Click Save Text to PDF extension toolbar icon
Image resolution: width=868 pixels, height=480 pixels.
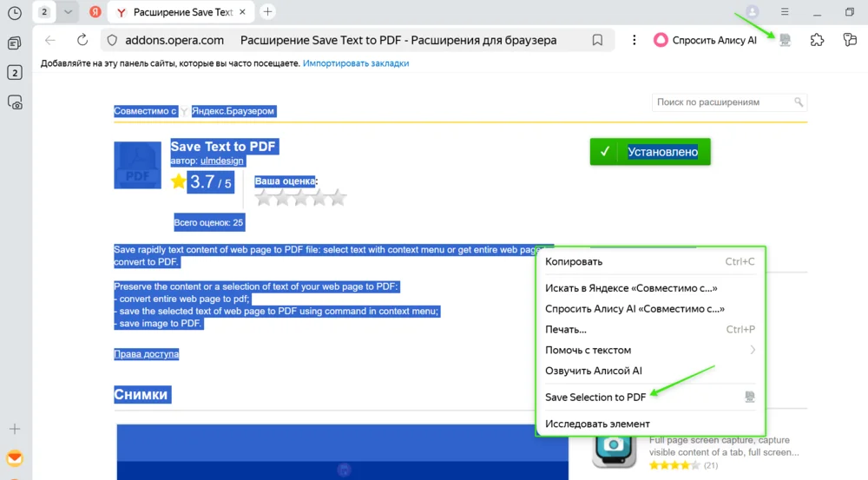tap(785, 40)
